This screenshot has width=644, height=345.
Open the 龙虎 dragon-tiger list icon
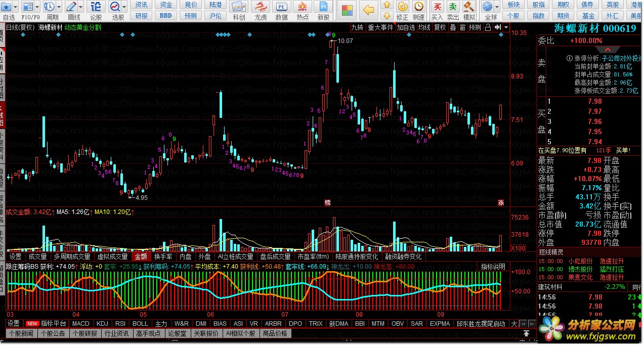point(261,7)
